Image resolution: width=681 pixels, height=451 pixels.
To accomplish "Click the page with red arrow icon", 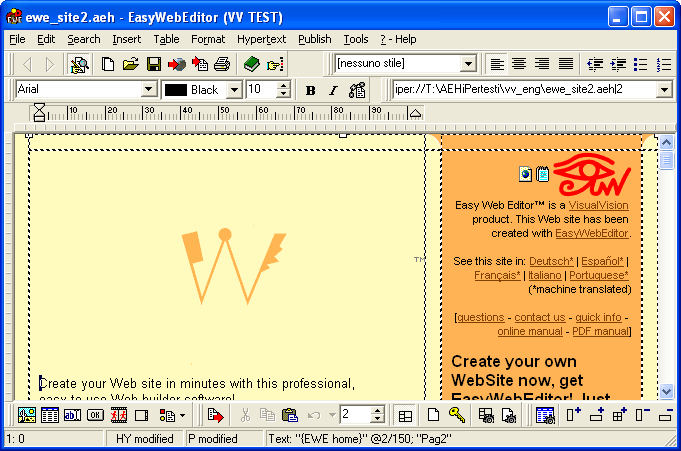I will tap(215, 415).
